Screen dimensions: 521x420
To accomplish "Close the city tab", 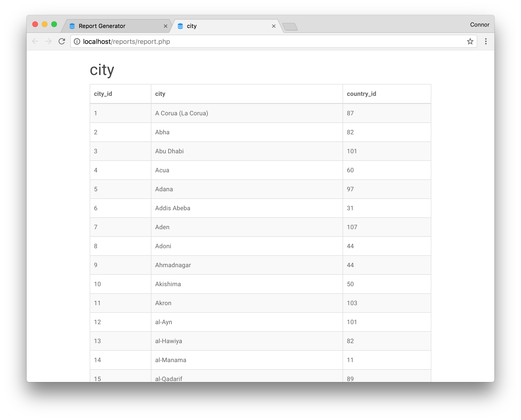I will (x=274, y=26).
